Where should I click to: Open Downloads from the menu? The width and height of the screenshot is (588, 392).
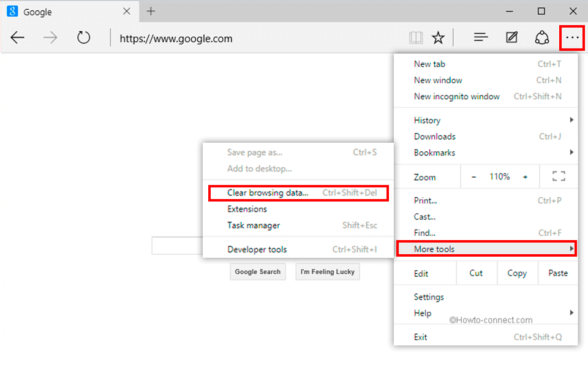[x=486, y=136]
